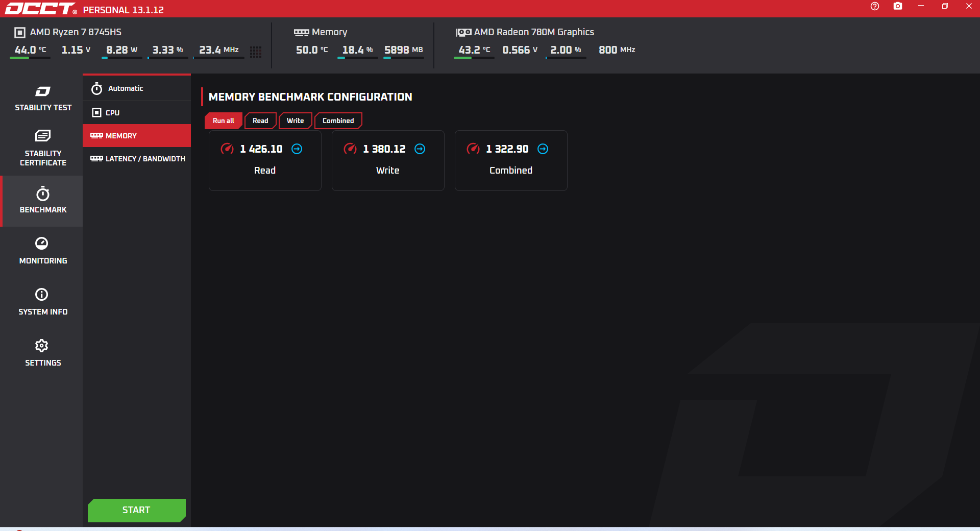This screenshot has height=531, width=980.
Task: Choose the Write test mode
Action: tap(295, 120)
